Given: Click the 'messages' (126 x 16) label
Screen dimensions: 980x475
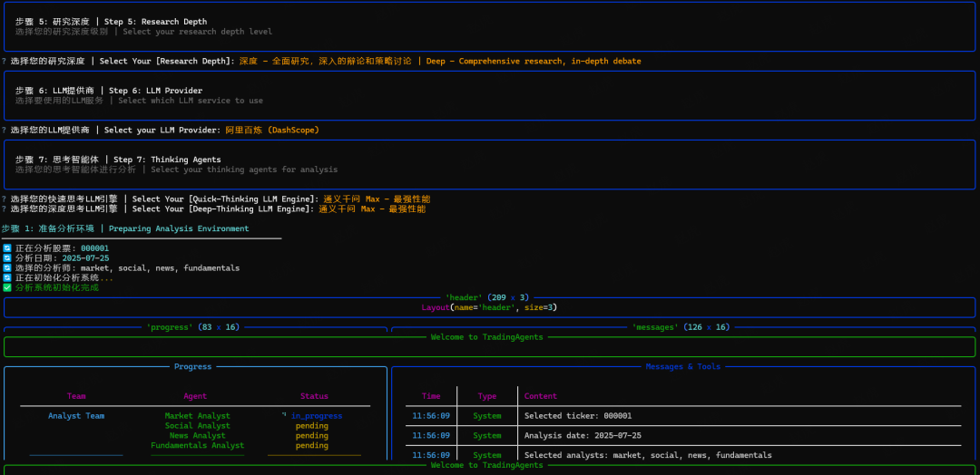Looking at the screenshot, I should [681, 327].
